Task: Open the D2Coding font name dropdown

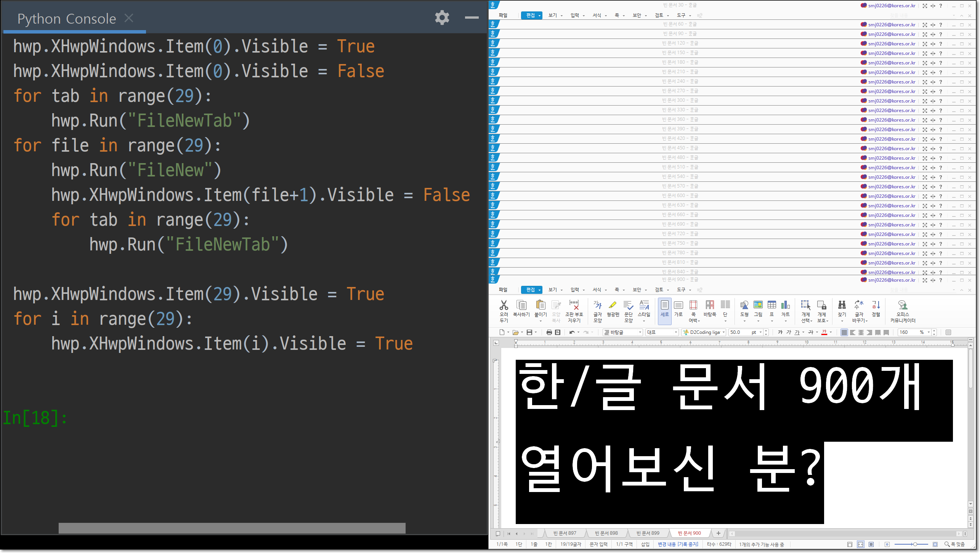Action: point(723,332)
